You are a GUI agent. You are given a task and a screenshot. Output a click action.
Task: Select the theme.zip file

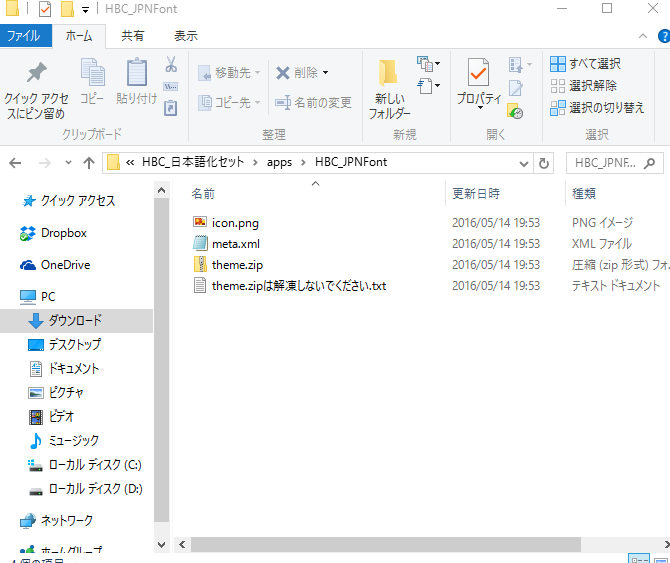click(x=236, y=265)
